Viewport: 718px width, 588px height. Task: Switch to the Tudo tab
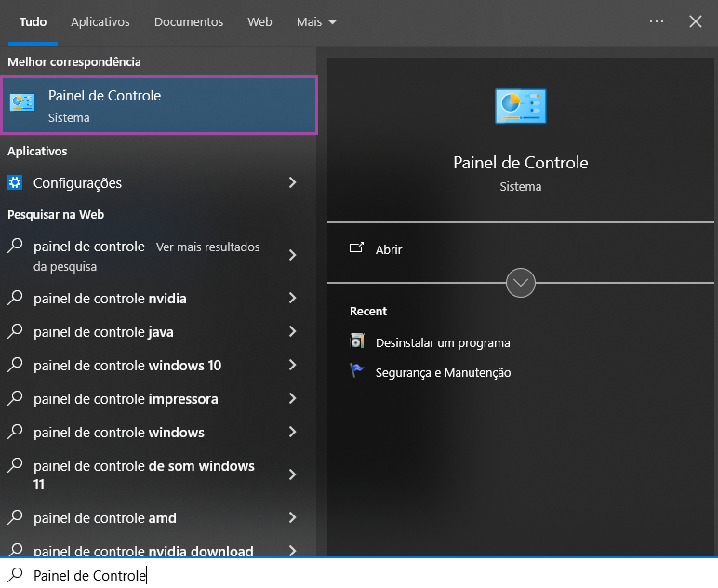tap(33, 22)
